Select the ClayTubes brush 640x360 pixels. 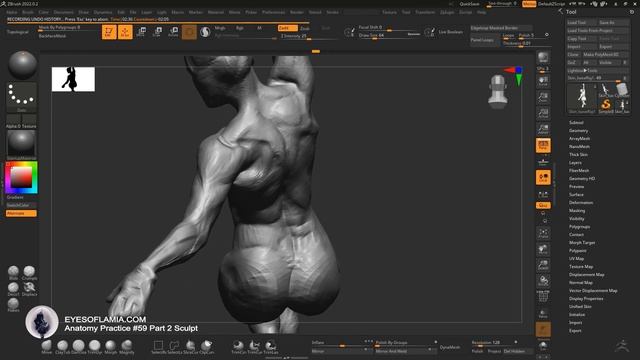click(x=62, y=347)
